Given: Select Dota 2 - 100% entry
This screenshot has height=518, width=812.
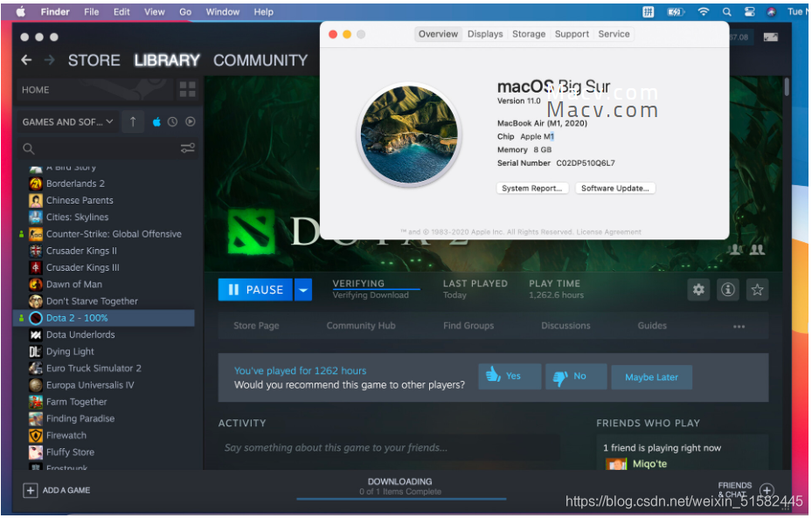Looking at the screenshot, I should coord(105,318).
